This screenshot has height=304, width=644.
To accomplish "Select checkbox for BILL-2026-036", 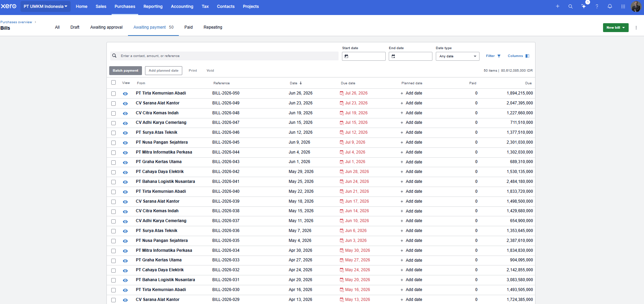I will (x=113, y=231).
